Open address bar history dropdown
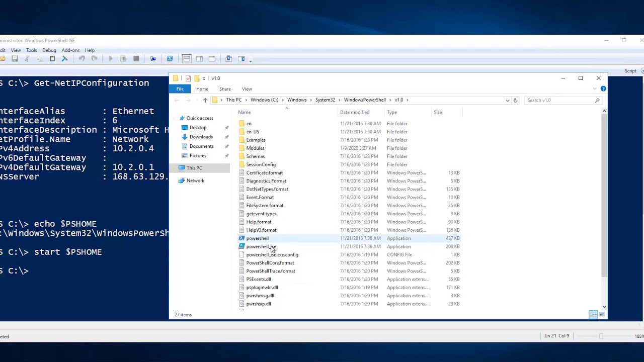Viewport: 644px width, 362px height. point(507,100)
